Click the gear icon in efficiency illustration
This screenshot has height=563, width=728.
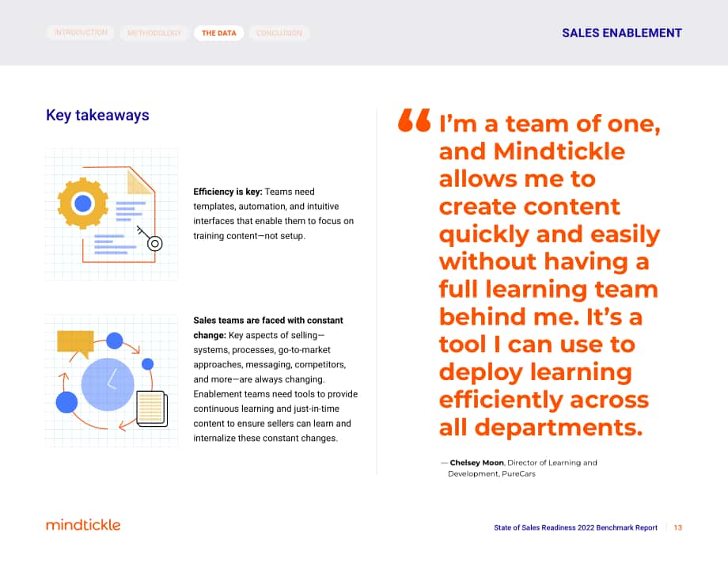tap(82, 204)
